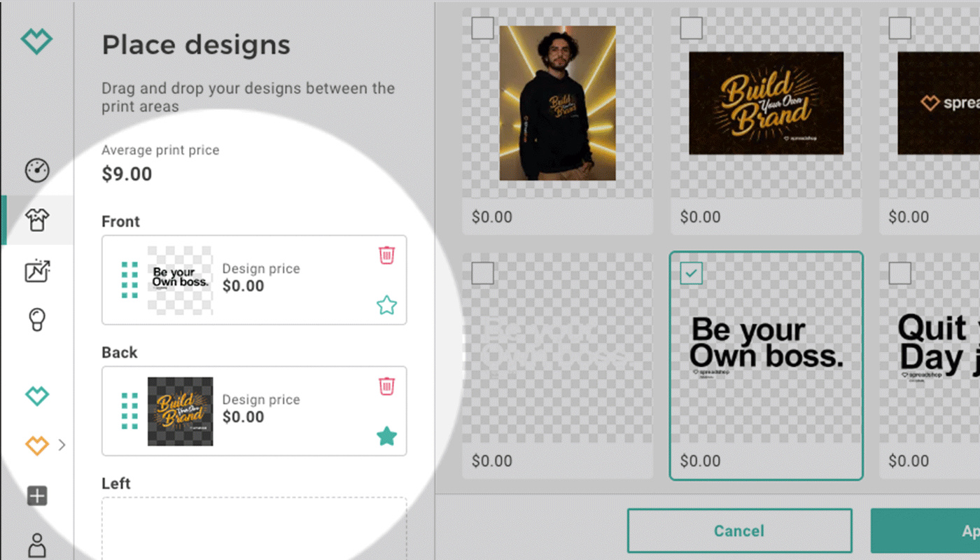Click the Spreadshop heart logo at top

(36, 41)
